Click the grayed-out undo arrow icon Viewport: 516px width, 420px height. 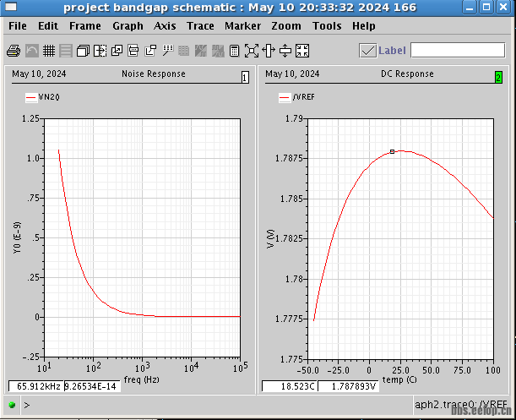tap(32, 51)
